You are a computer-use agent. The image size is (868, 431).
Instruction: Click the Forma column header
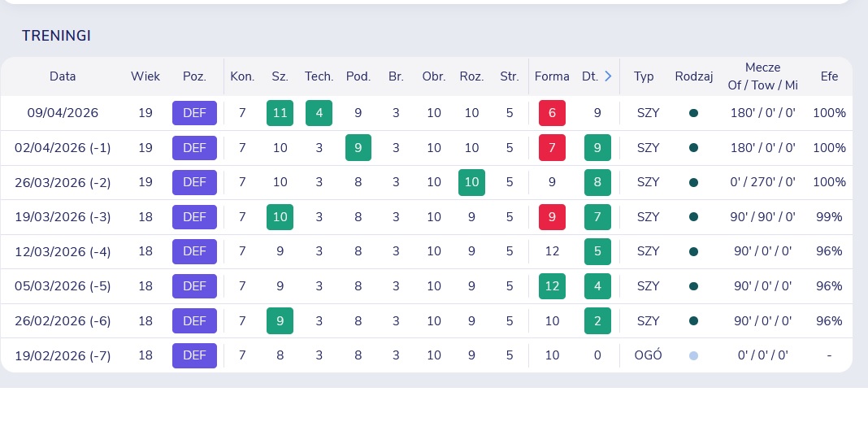(552, 76)
